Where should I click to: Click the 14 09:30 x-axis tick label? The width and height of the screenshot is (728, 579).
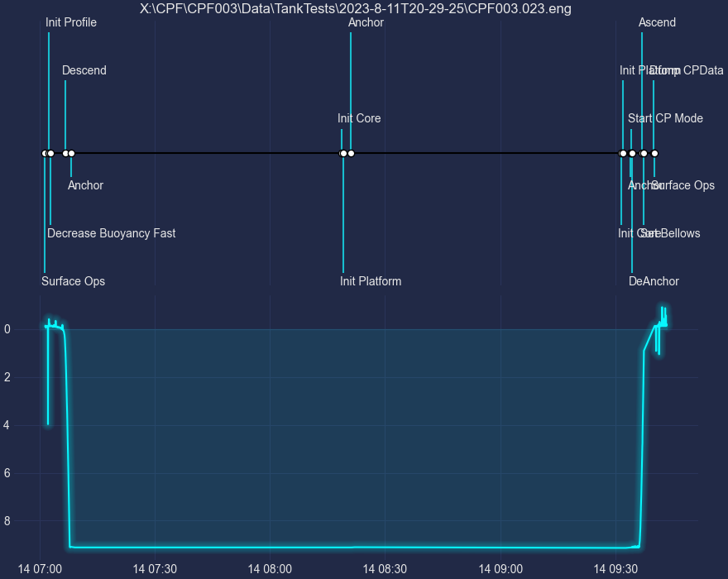(615, 569)
